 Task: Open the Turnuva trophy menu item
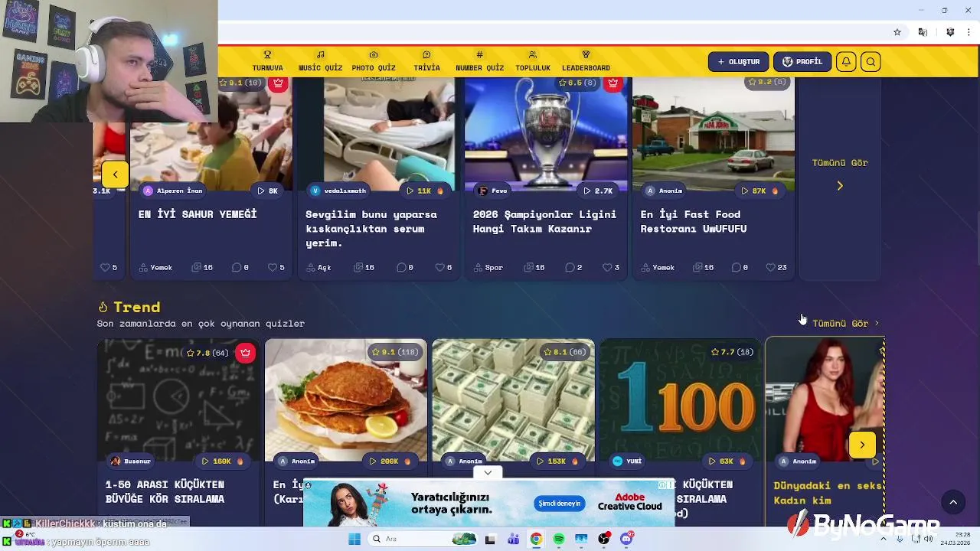coord(267,61)
